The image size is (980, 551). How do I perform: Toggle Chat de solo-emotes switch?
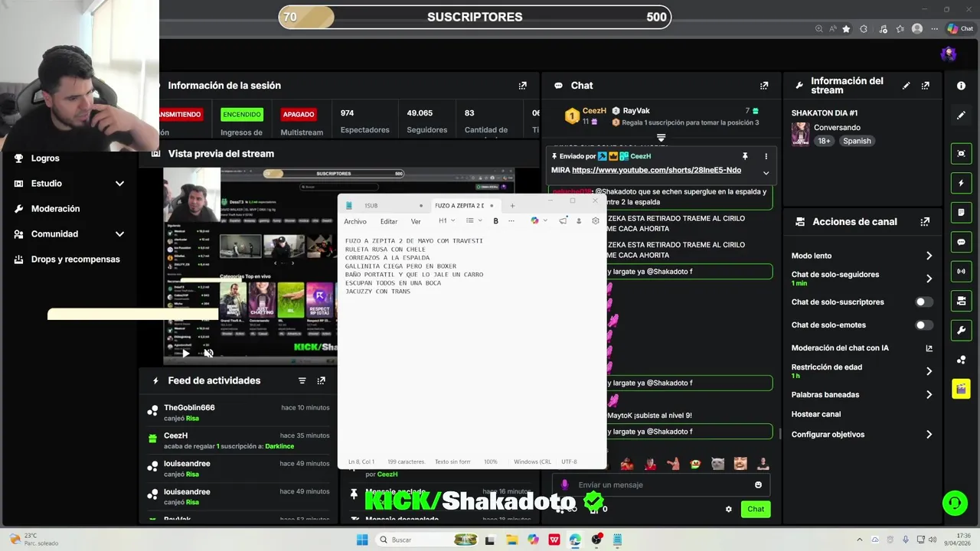(924, 325)
